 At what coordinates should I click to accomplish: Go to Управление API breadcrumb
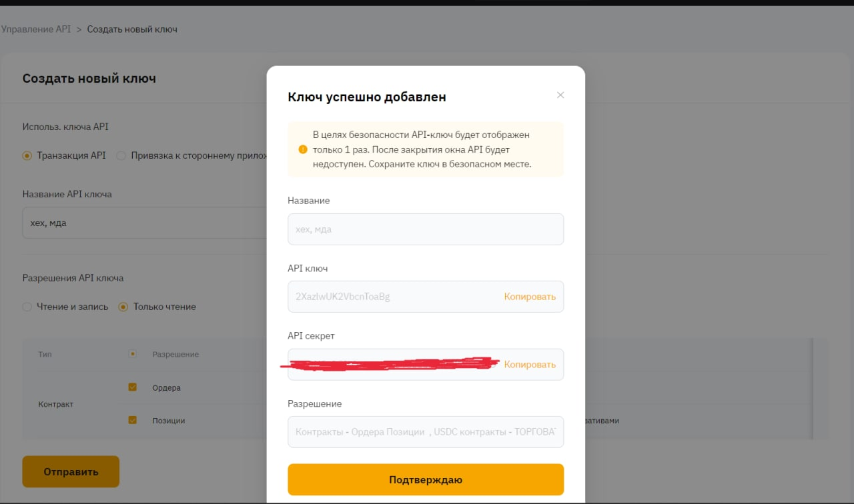click(x=36, y=29)
